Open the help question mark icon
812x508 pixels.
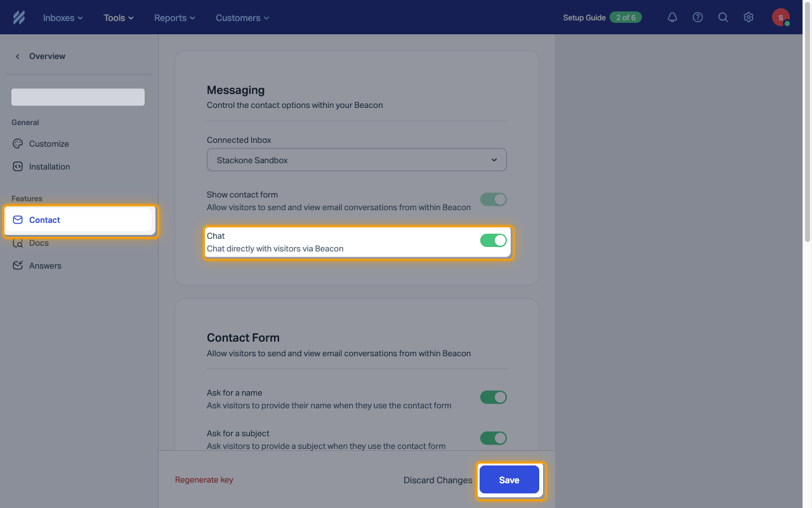point(698,18)
